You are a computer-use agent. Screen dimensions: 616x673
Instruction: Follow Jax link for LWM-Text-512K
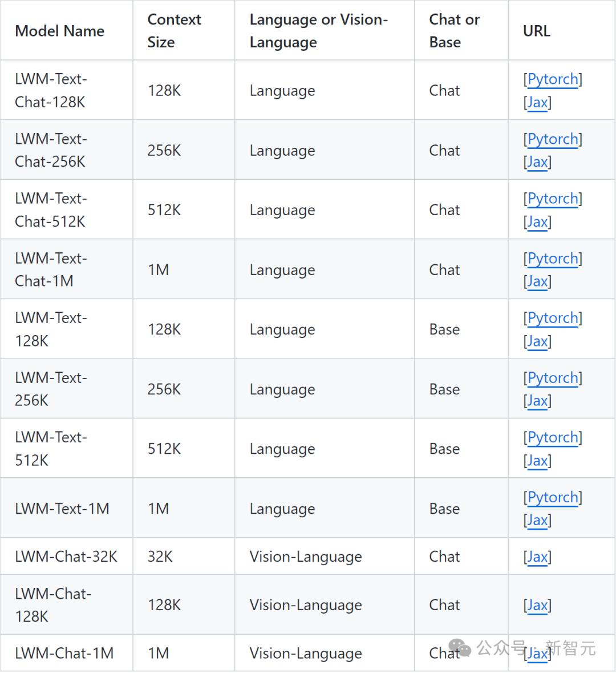(537, 461)
